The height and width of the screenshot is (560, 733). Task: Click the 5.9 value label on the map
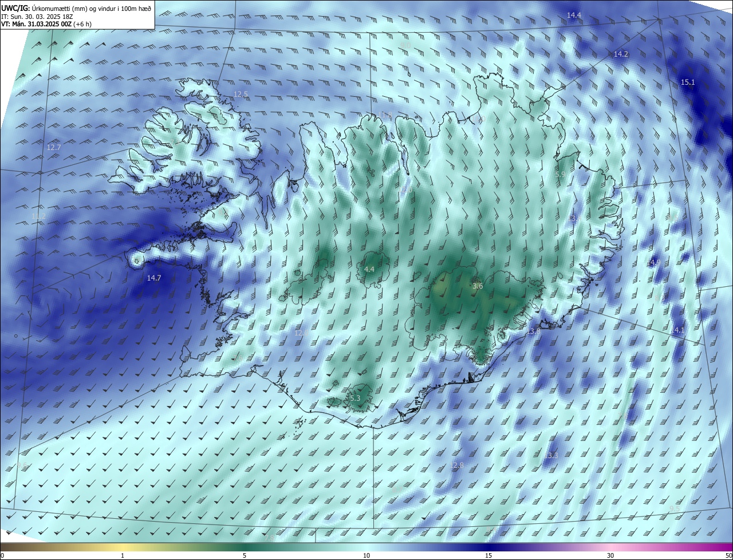560,174
